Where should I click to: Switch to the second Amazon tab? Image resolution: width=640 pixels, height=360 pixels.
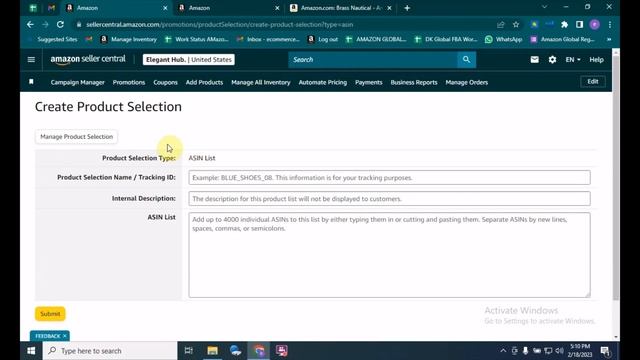[229, 8]
